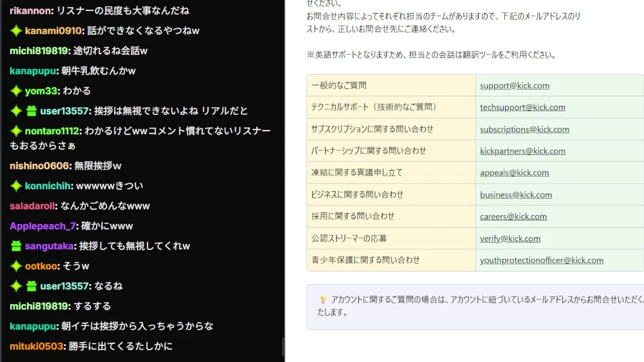
Task: Click the 'なんかごめんなwww' chat message text
Action: pyautogui.click(x=105, y=206)
